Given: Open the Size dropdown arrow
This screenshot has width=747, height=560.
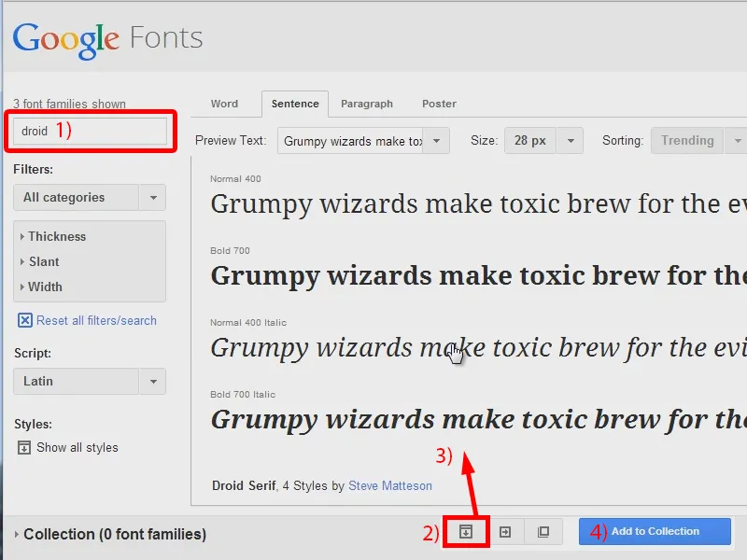Looking at the screenshot, I should click(571, 141).
